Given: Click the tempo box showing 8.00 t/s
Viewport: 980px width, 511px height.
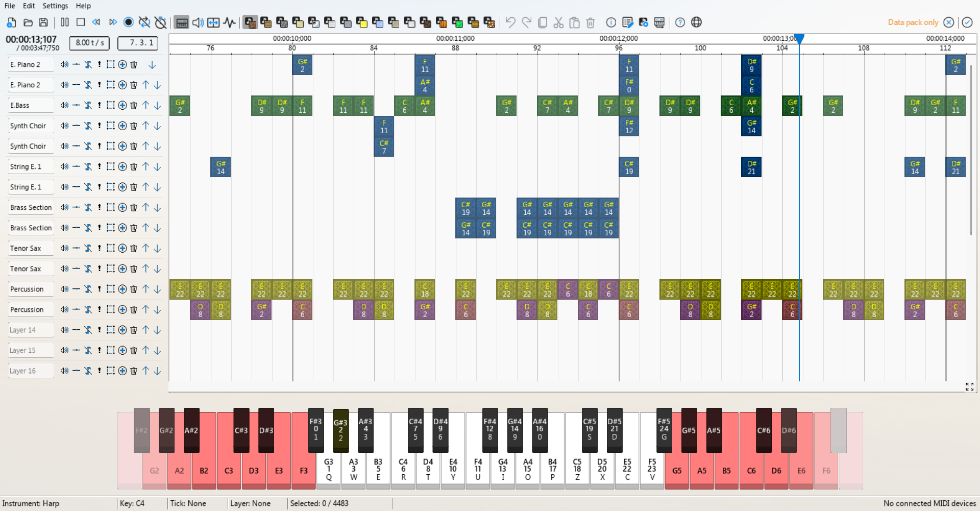Looking at the screenshot, I should [89, 43].
